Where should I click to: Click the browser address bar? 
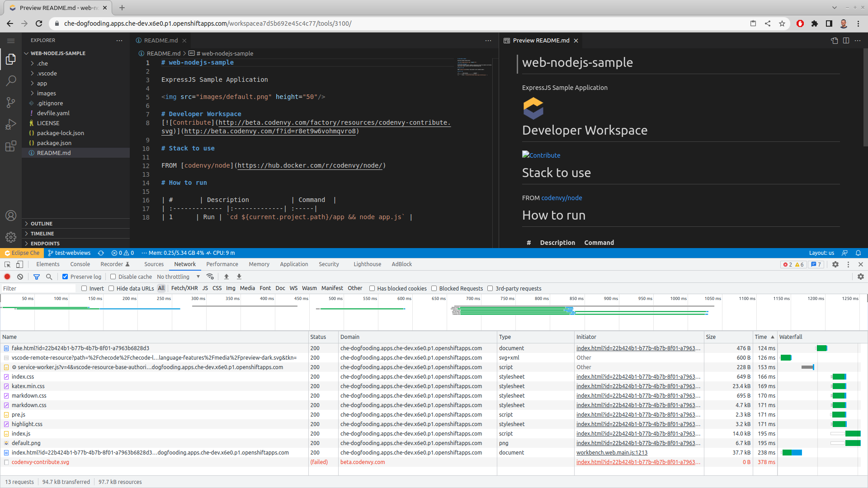click(398, 23)
